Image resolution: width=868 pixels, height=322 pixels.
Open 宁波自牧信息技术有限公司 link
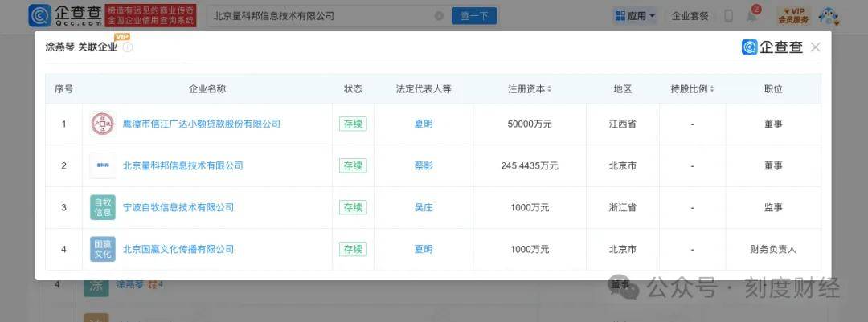click(178, 207)
